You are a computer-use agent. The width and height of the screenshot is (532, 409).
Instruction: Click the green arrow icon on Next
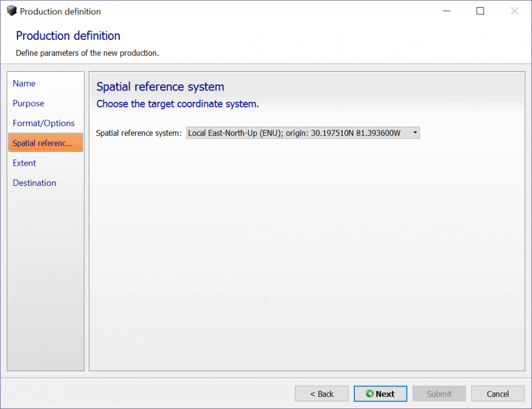pyautogui.click(x=370, y=394)
